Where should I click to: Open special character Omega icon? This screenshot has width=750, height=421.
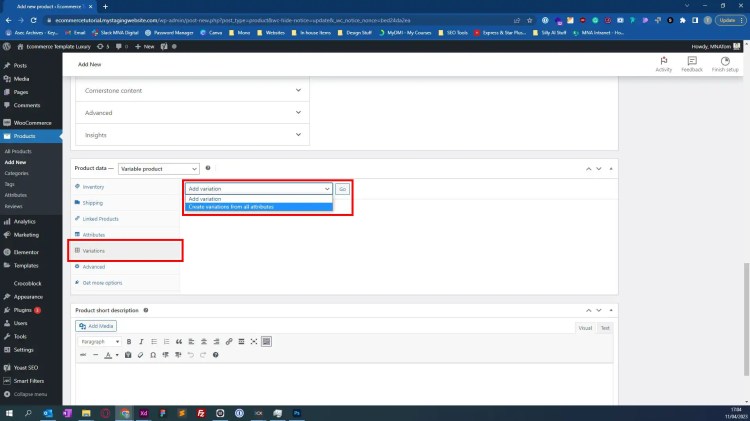[x=153, y=355]
